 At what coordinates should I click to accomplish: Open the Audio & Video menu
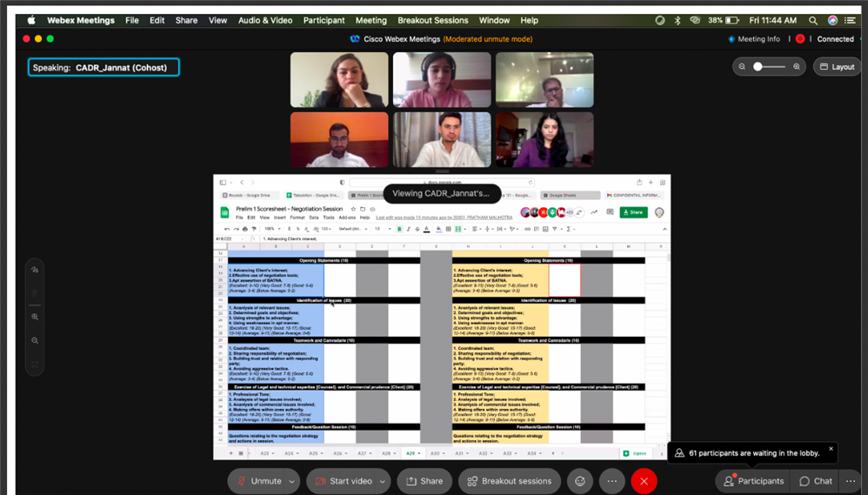click(265, 20)
